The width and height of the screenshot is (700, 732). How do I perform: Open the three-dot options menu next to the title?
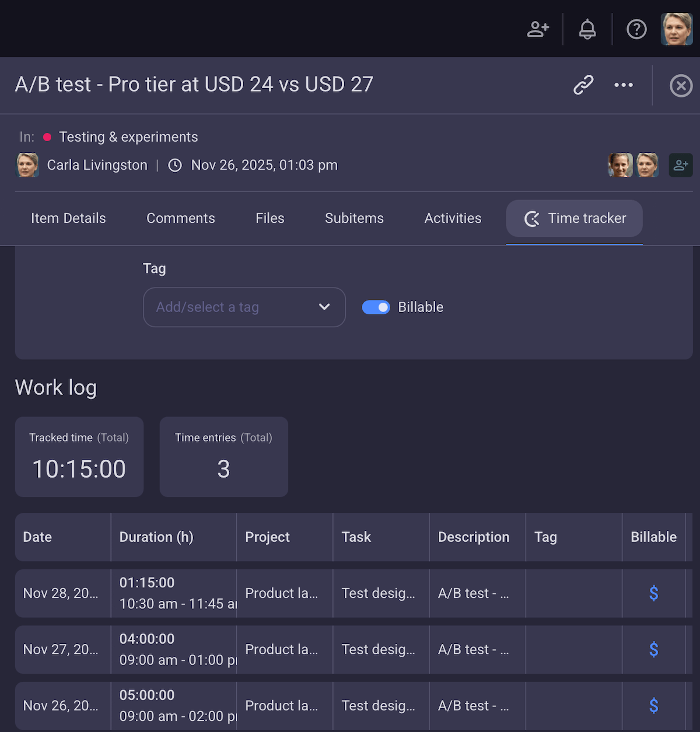623,85
